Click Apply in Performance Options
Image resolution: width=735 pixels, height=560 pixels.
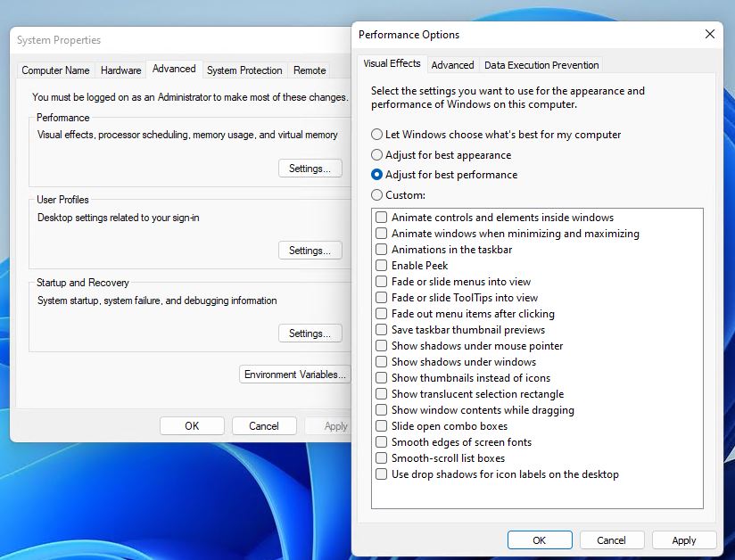pyautogui.click(x=684, y=540)
